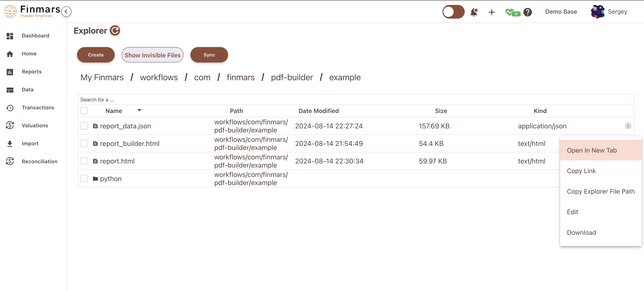Screen dimensions: 644x291
Task: Open the Demo Base workspace selector
Action: pyautogui.click(x=561, y=12)
